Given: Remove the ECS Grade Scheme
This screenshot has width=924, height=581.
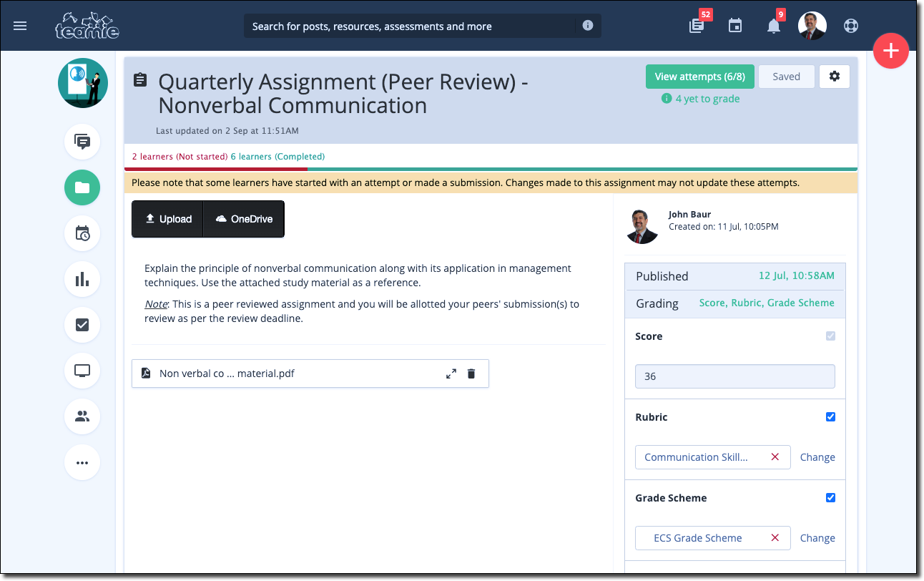Looking at the screenshot, I should click(x=775, y=538).
